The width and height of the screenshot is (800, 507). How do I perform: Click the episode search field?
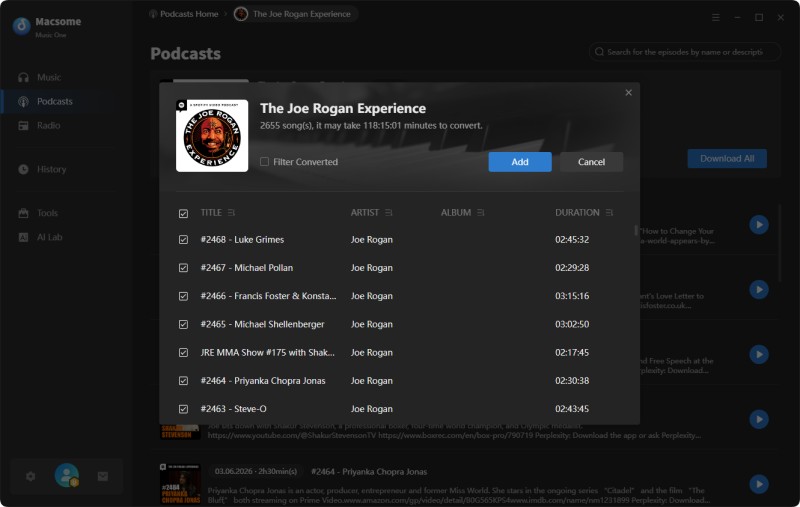pyautogui.click(x=685, y=52)
